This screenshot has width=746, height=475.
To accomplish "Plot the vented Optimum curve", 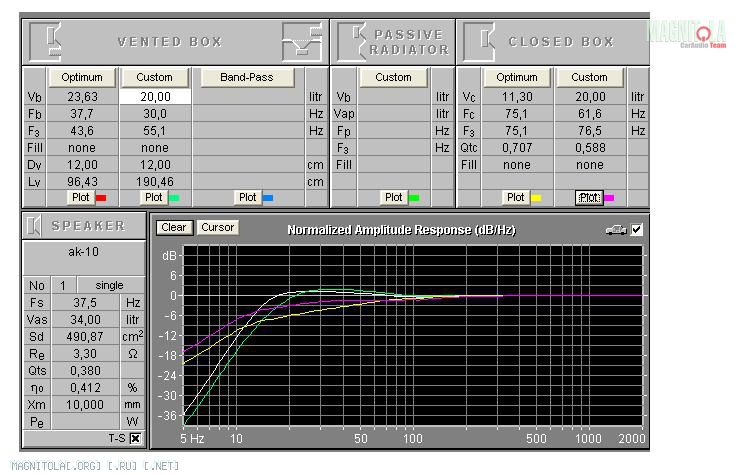I will pyautogui.click(x=81, y=198).
